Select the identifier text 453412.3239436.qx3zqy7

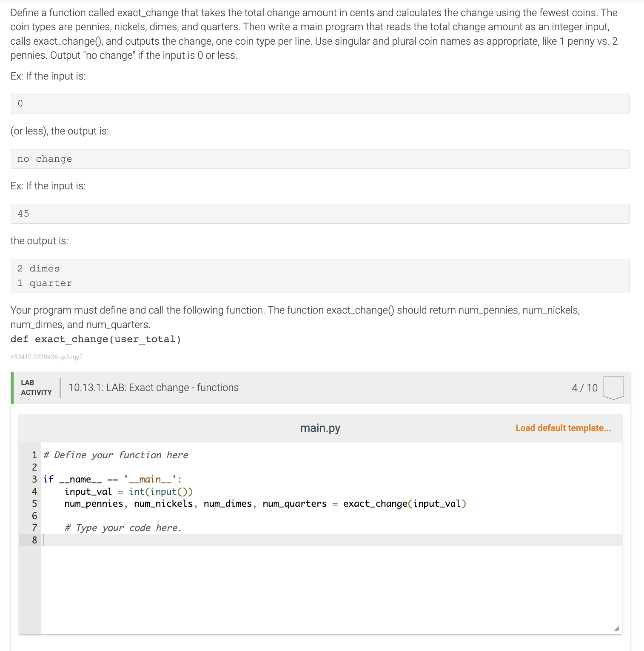tap(47, 357)
